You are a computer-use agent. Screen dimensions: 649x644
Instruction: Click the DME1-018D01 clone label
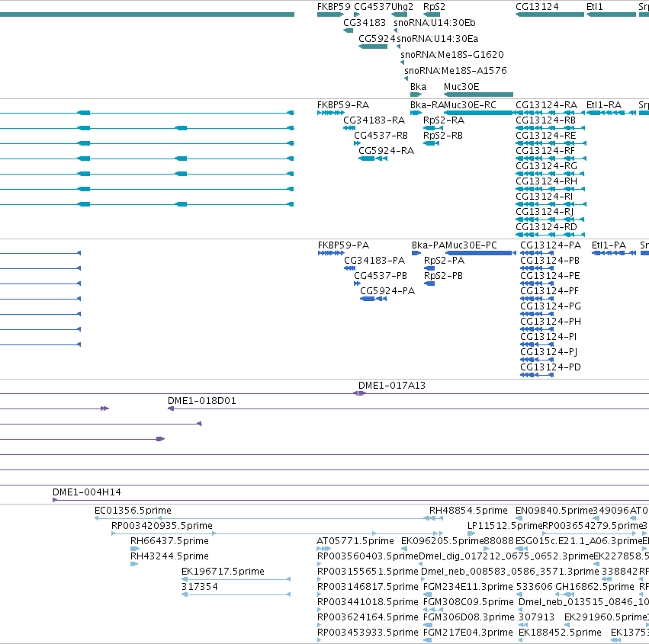pos(202,401)
